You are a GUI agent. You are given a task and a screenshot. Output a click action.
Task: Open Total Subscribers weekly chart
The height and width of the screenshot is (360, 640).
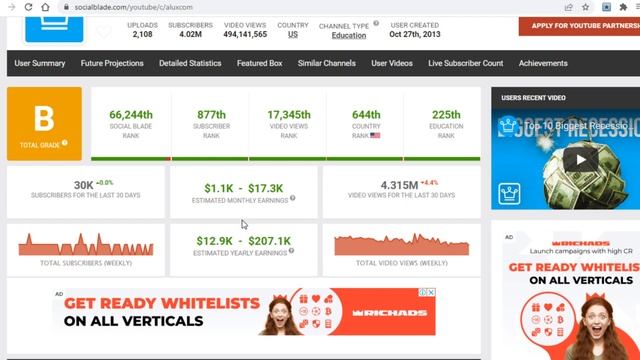pyautogui.click(x=86, y=244)
